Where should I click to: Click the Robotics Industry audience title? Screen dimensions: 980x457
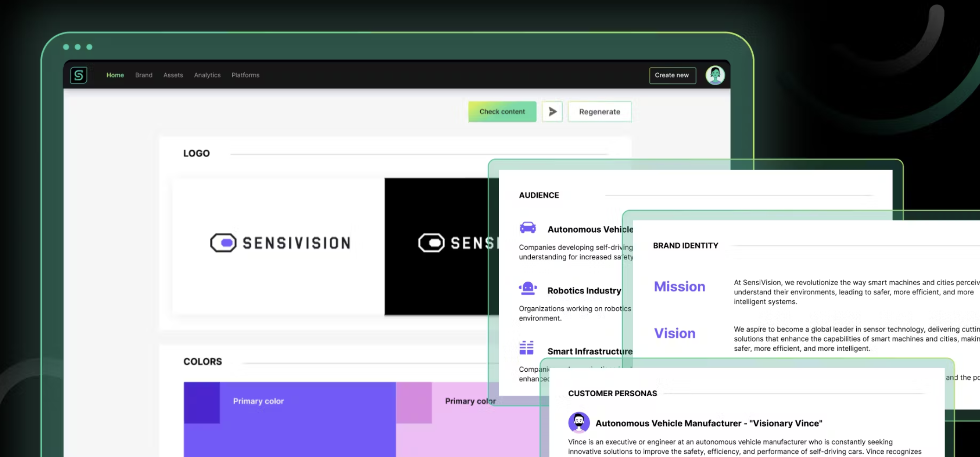click(584, 291)
